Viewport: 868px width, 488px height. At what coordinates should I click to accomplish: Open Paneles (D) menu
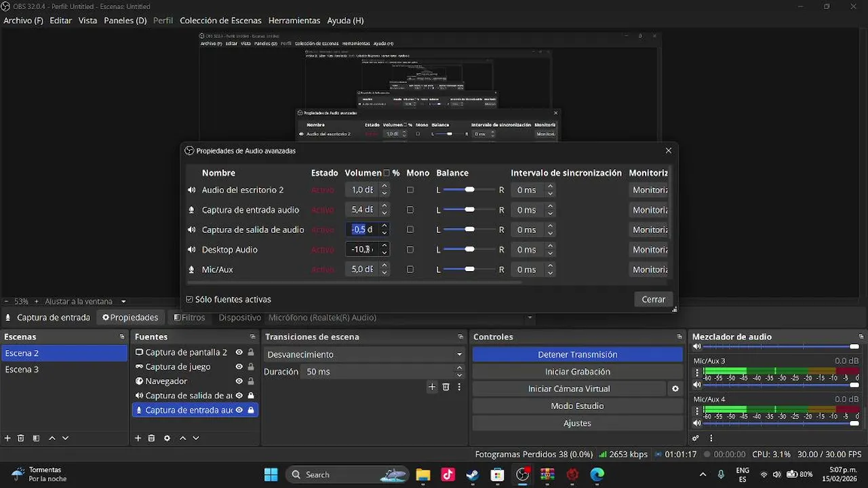tap(125, 20)
